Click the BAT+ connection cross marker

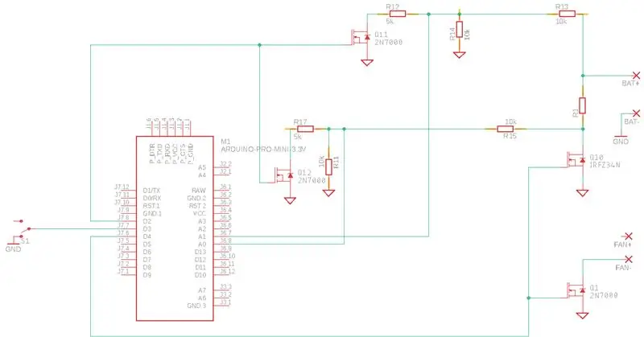coord(636,76)
